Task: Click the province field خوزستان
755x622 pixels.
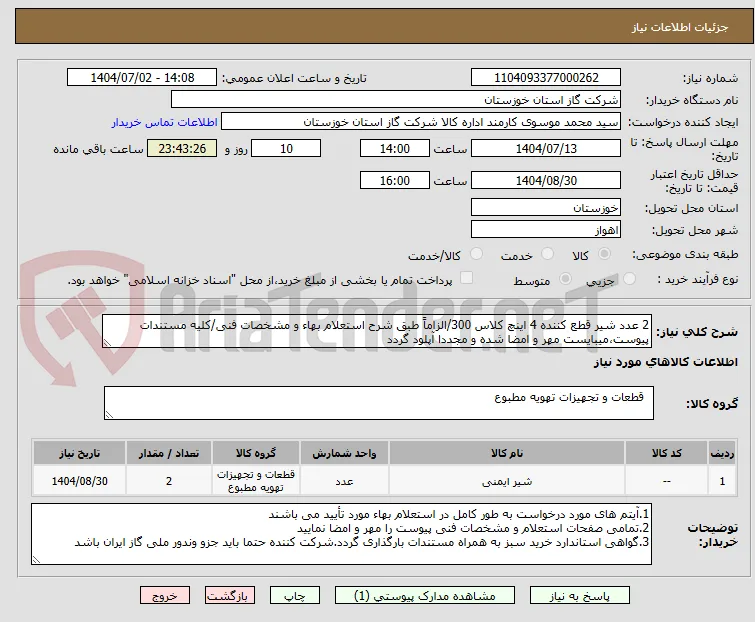Action: (546, 207)
